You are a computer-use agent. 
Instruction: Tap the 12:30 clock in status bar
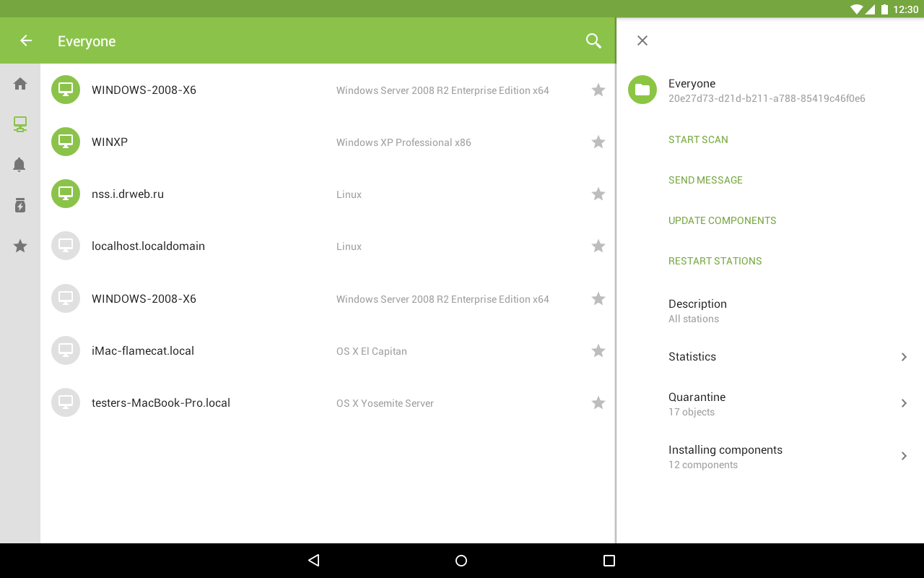pyautogui.click(x=906, y=9)
